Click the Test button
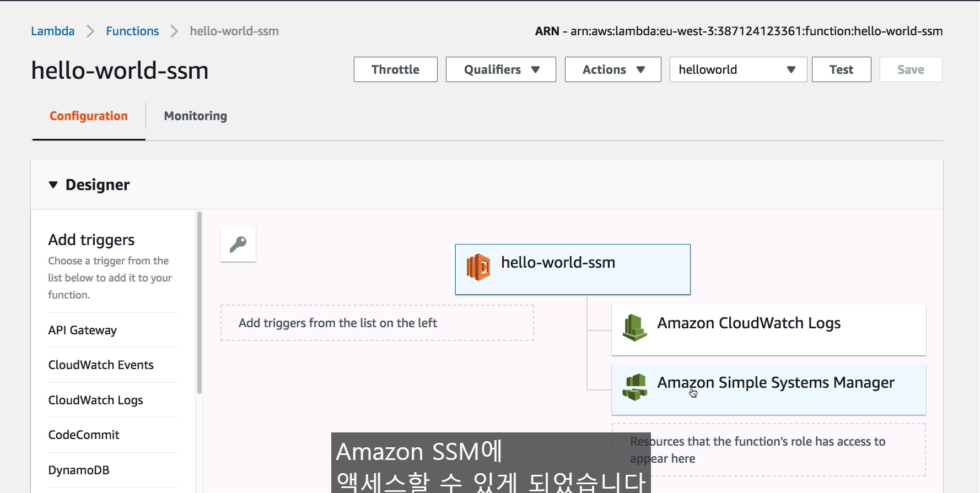 [x=842, y=69]
